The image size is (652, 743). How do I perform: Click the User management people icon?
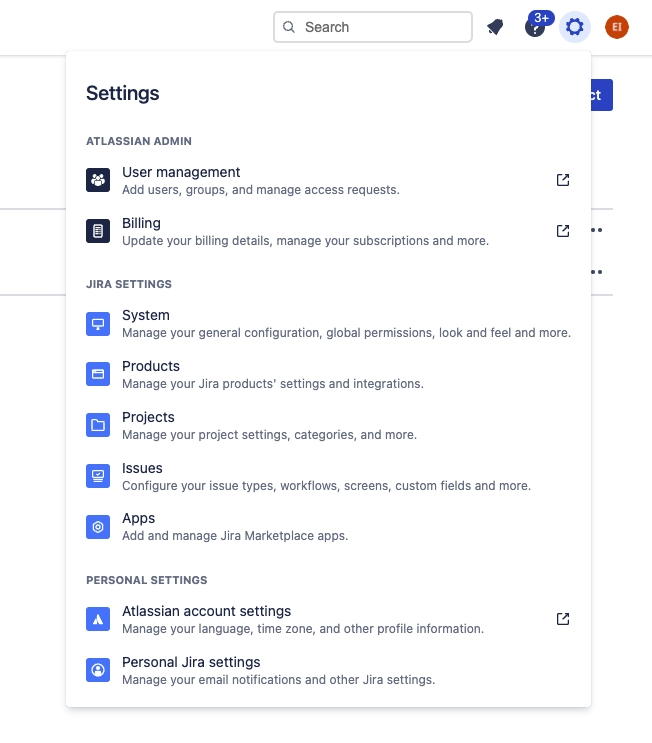(x=98, y=180)
